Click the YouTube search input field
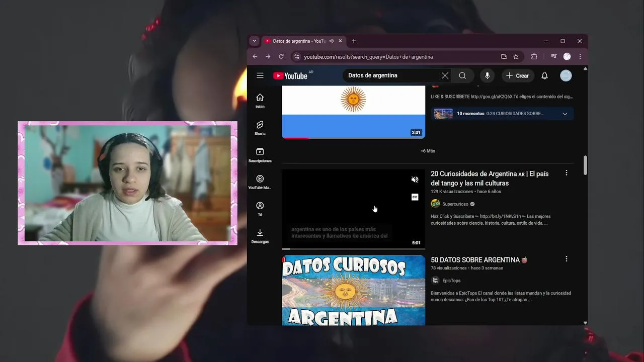644x362 pixels. 392,75
